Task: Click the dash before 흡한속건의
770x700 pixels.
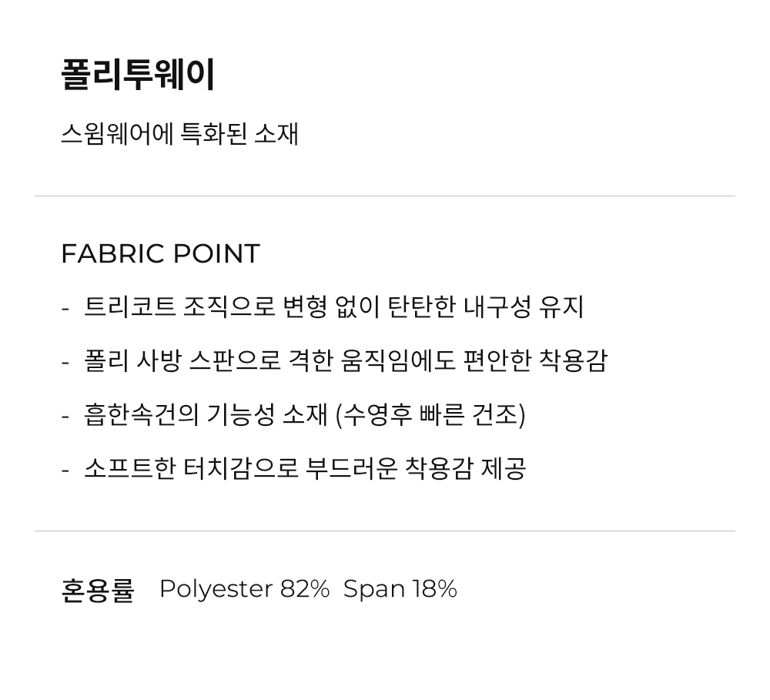Action: 65,415
